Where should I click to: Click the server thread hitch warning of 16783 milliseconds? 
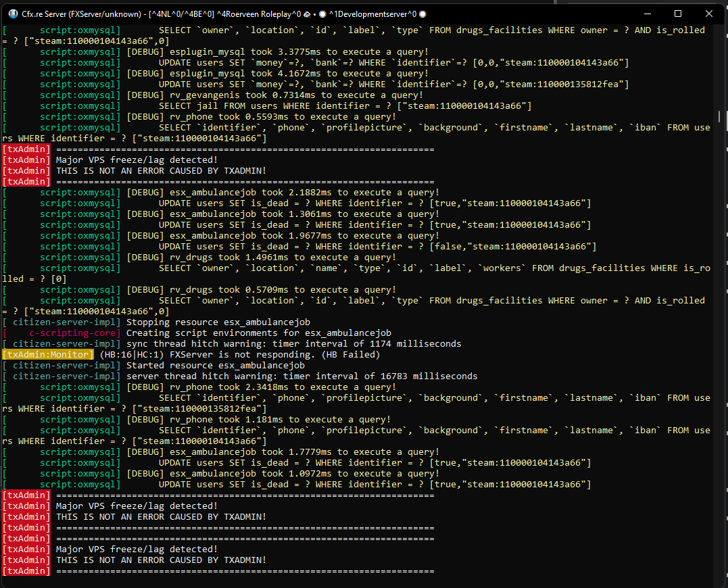[301, 376]
